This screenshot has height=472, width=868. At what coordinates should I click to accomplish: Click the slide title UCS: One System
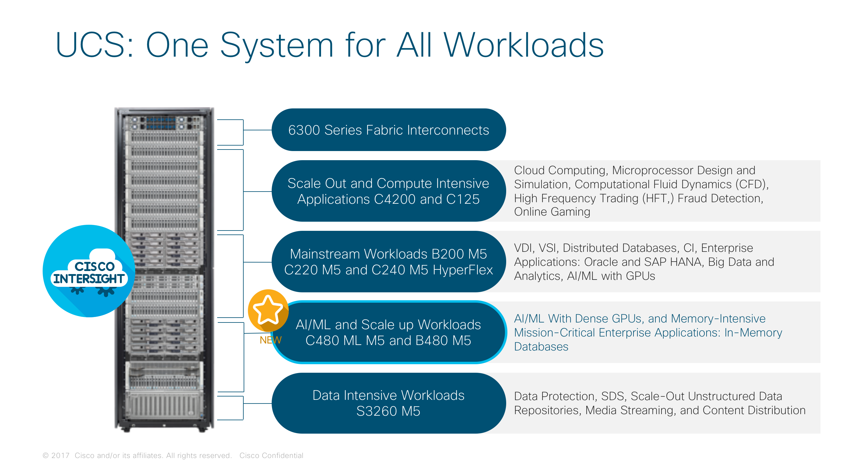[330, 45]
